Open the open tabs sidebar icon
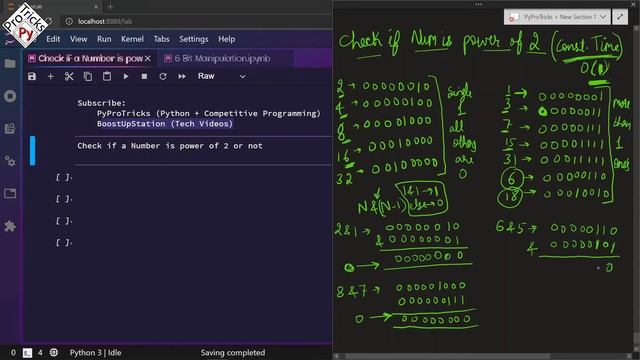 coord(10,193)
